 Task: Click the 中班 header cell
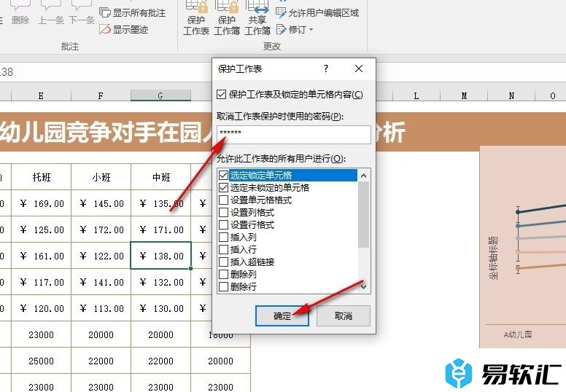(x=161, y=177)
